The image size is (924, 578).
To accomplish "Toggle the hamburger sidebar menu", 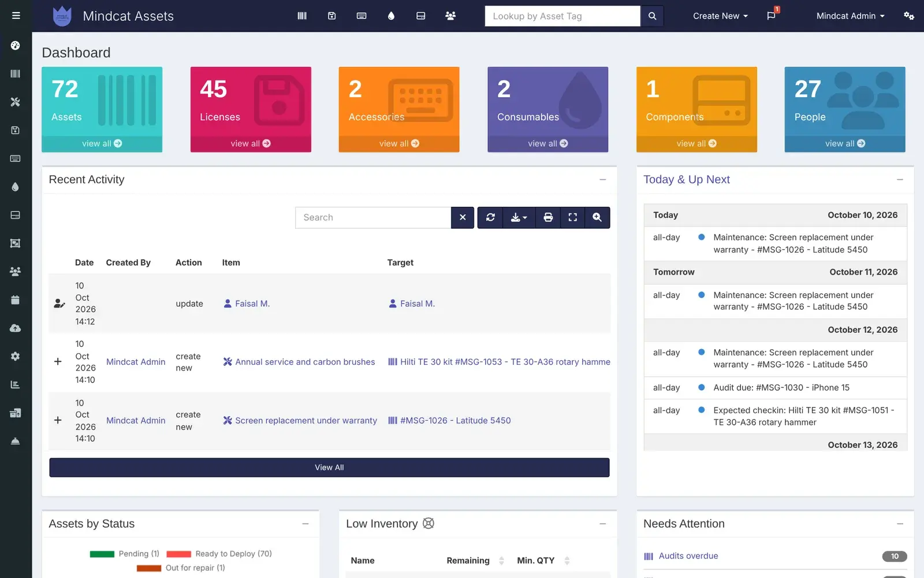I will (16, 16).
